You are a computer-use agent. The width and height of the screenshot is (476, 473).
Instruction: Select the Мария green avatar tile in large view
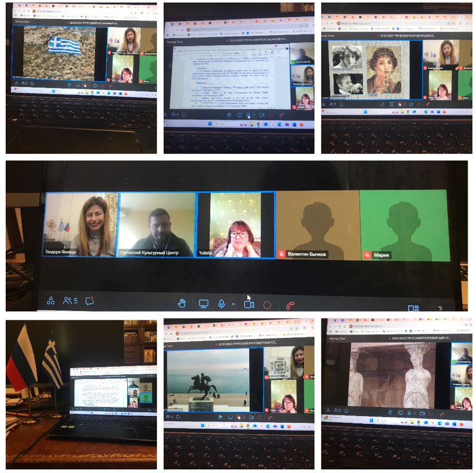[404, 225]
